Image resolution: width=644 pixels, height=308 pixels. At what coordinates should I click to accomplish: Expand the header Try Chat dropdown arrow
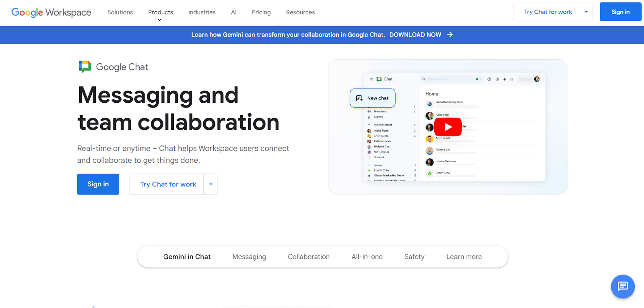[x=586, y=12]
